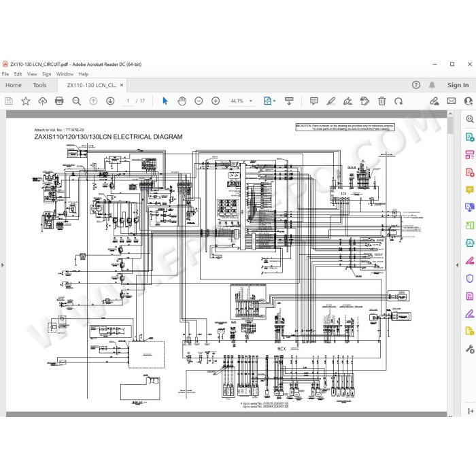476x476 pixels.
Task: Open notifications bell icon
Action: pyautogui.click(x=432, y=85)
